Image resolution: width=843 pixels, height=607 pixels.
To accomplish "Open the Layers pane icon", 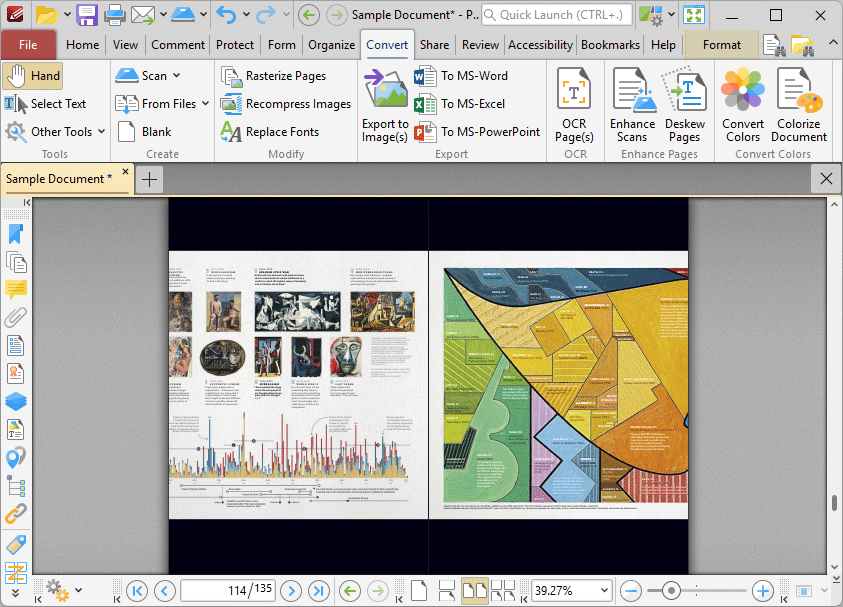I will tap(16, 402).
